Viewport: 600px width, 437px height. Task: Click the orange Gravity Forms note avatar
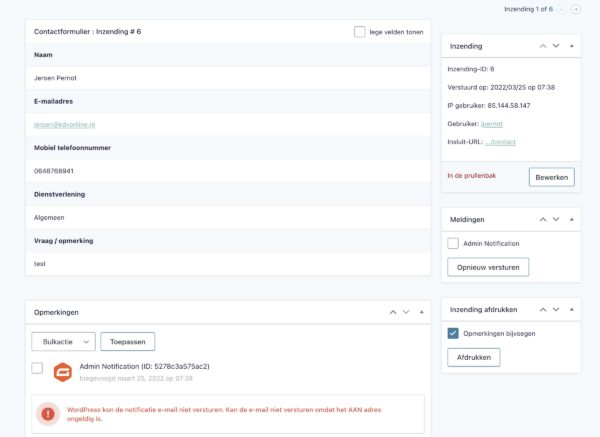(63, 372)
